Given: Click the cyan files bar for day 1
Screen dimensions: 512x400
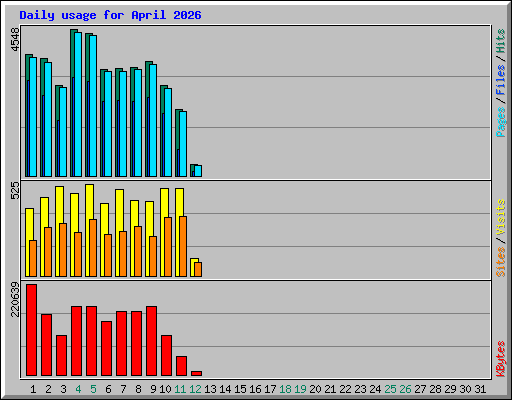Looking at the screenshot, I should click(33, 117).
